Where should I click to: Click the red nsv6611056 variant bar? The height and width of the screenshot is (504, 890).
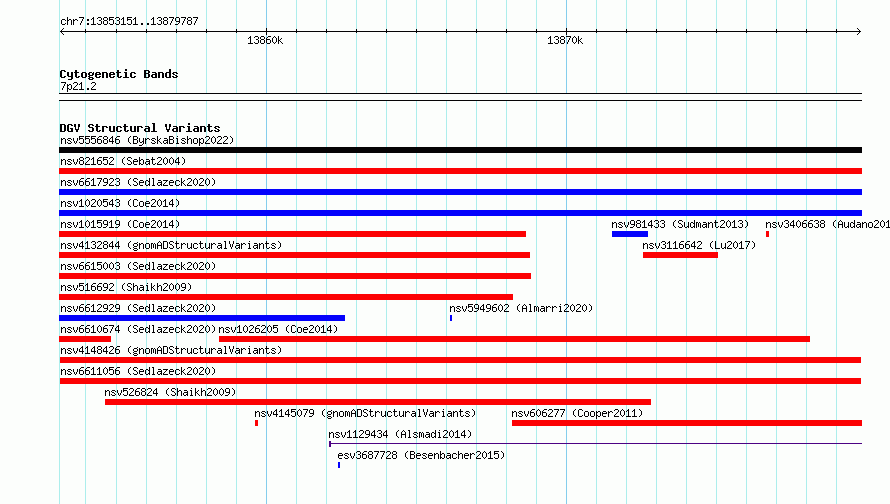coord(460,381)
